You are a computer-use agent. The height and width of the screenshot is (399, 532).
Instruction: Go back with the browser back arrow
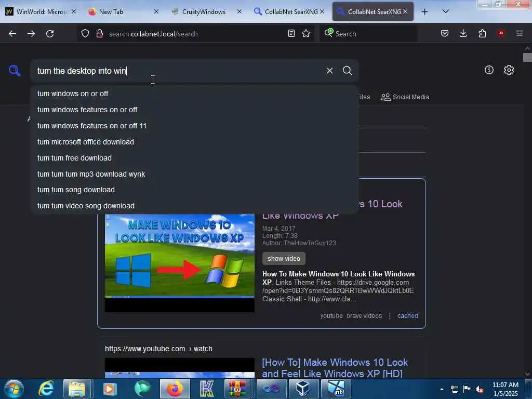pos(12,34)
